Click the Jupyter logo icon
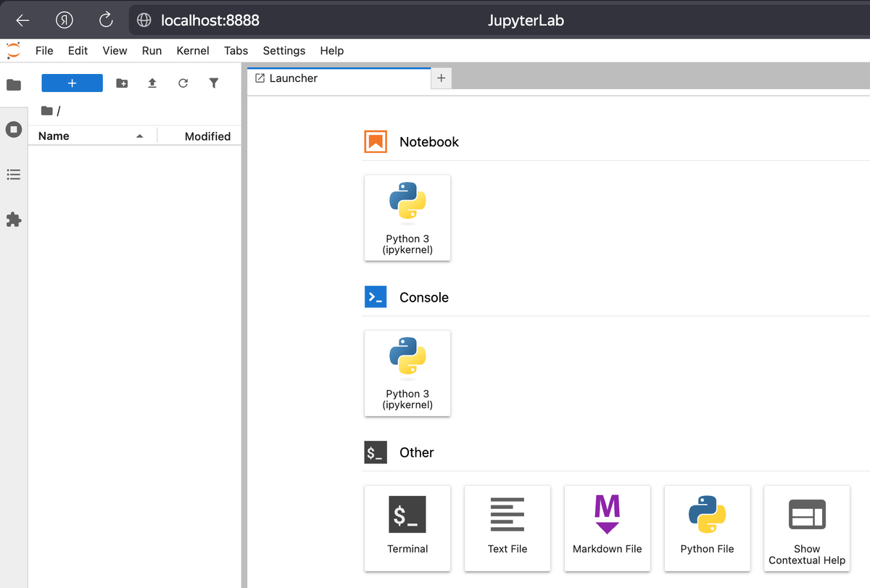 (x=13, y=51)
